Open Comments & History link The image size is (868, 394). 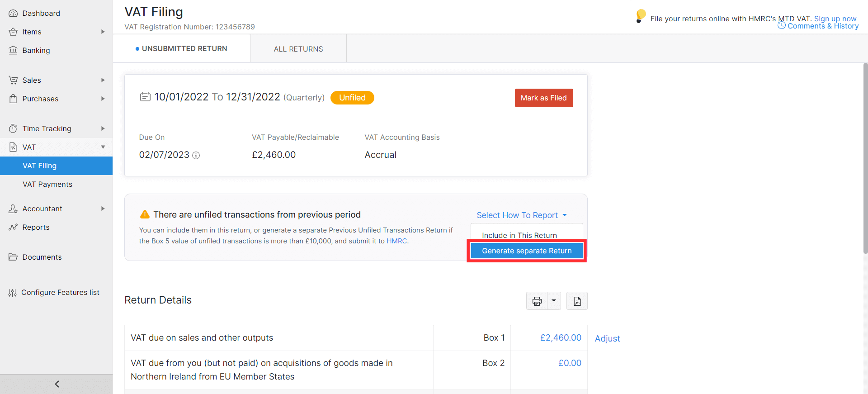pyautogui.click(x=822, y=26)
